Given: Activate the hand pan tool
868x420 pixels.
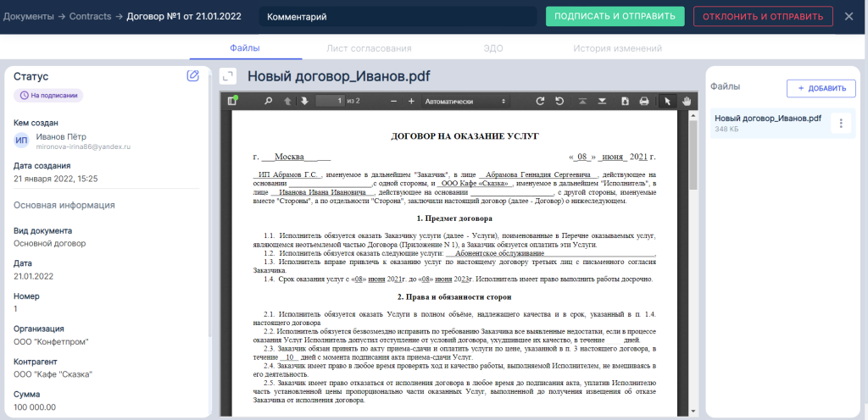Looking at the screenshot, I should point(687,101).
